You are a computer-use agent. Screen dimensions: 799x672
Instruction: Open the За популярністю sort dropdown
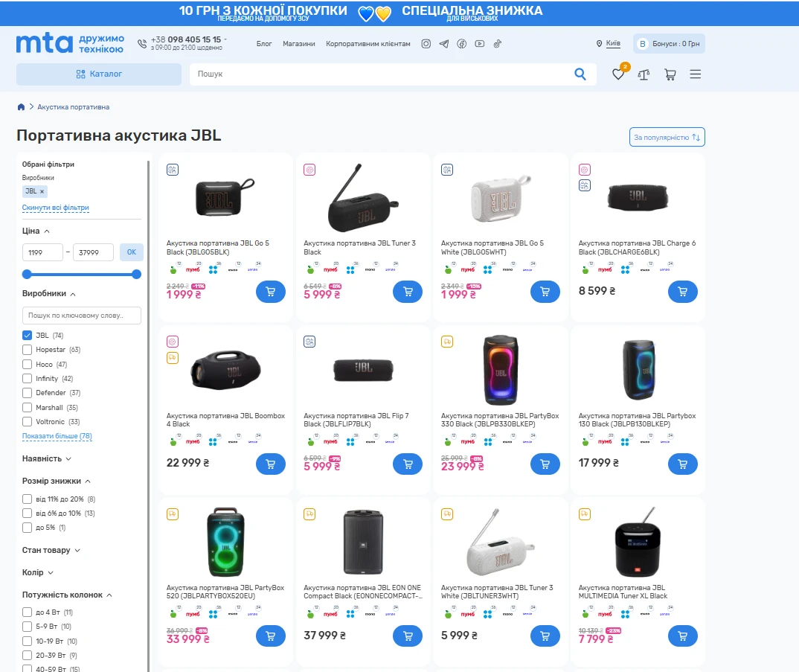pyautogui.click(x=667, y=137)
